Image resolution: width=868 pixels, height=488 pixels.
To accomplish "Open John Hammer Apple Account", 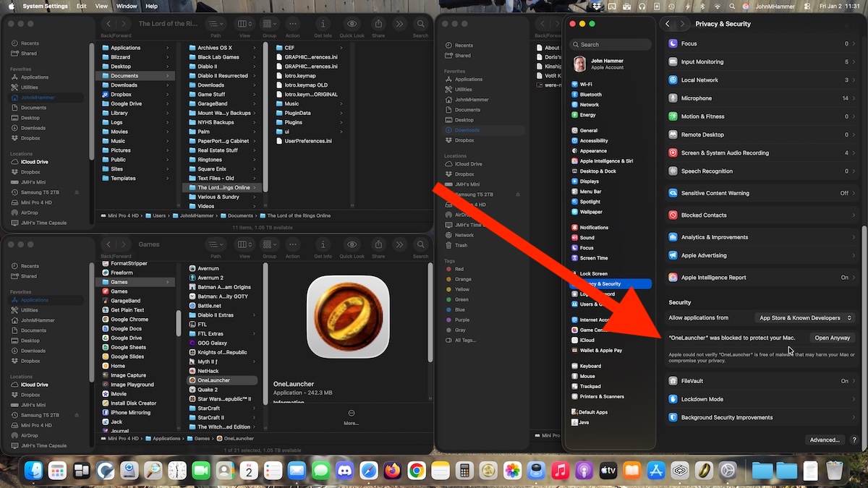I will click(x=611, y=64).
